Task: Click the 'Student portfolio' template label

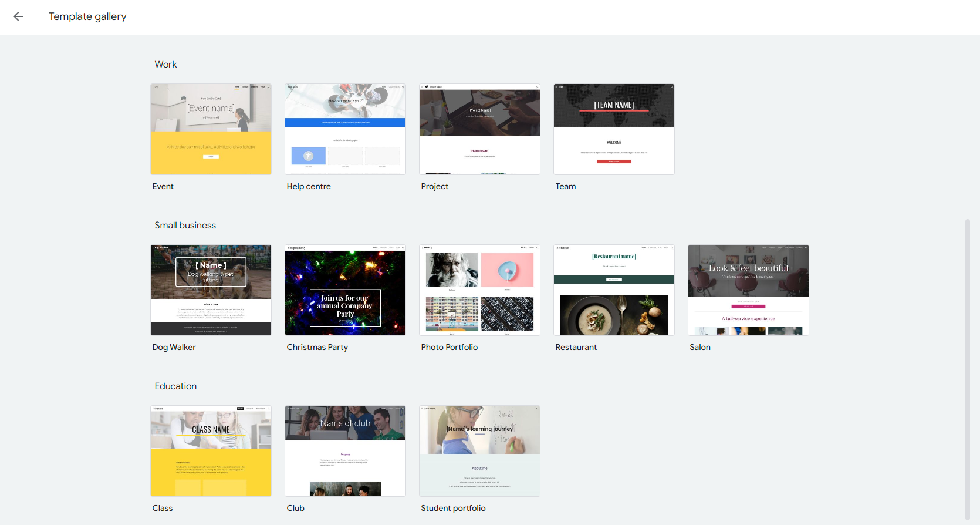Action: [453, 508]
